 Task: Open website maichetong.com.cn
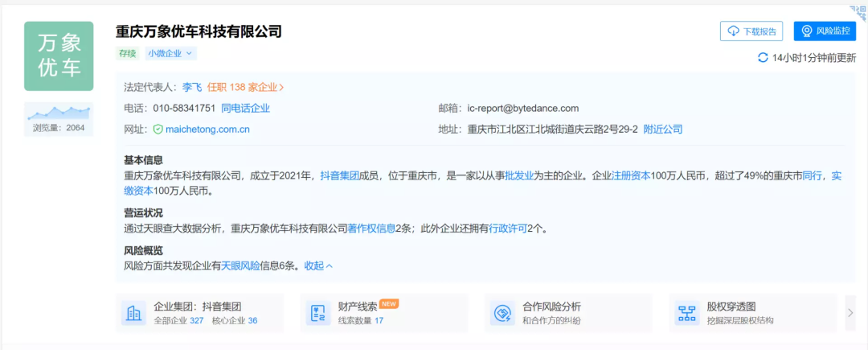pyautogui.click(x=207, y=130)
